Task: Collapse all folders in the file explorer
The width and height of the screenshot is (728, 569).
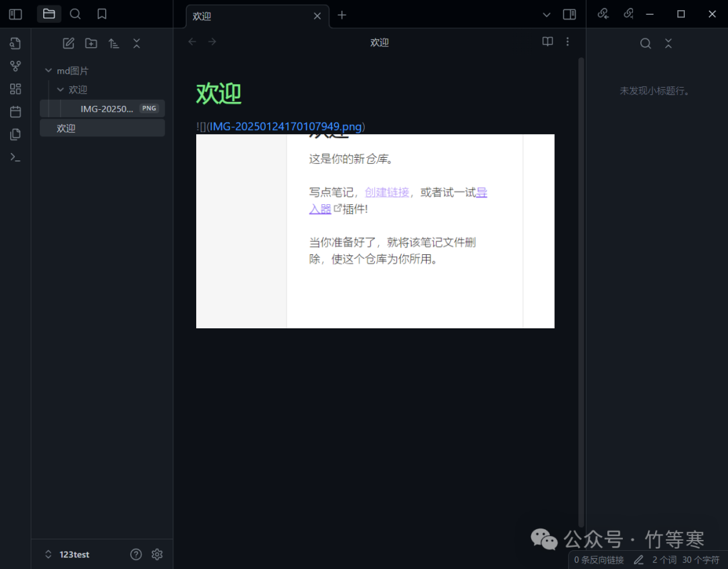Action: [x=136, y=42]
